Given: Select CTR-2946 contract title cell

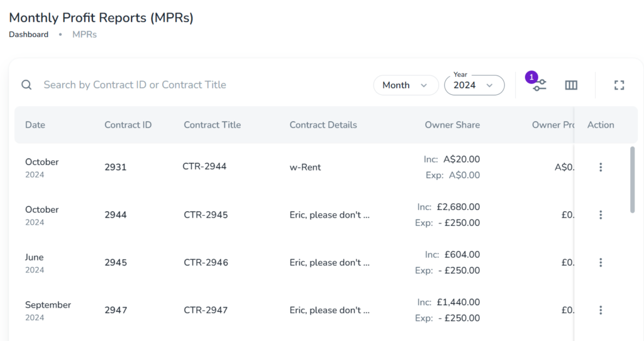Looking at the screenshot, I should tap(205, 262).
